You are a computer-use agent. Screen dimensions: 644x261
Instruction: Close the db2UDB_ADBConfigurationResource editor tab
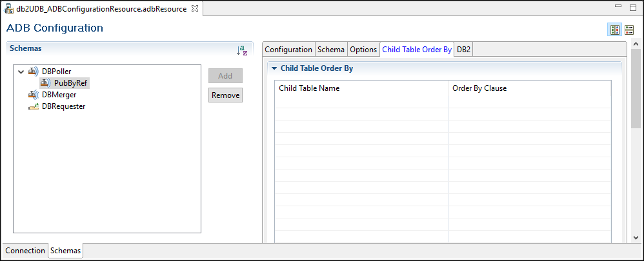point(195,8)
